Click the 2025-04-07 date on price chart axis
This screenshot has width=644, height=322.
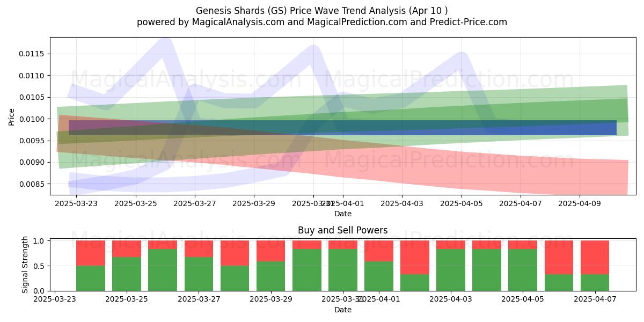coord(521,204)
